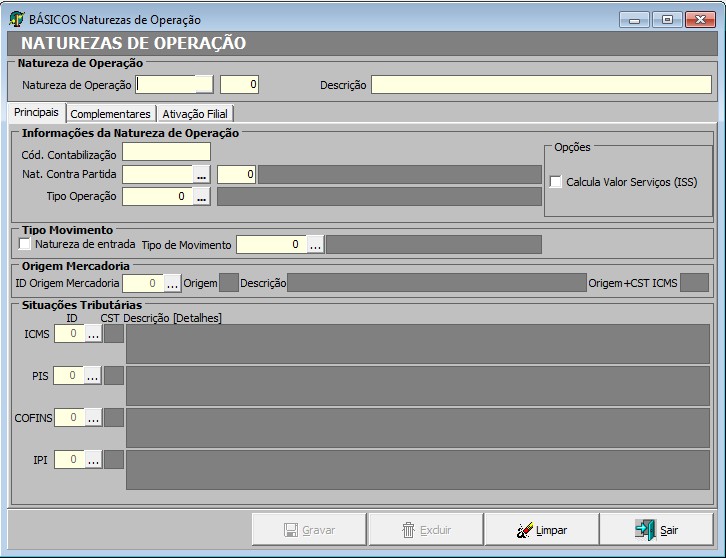The image size is (726, 558).
Task: Open lookup for Tipo de Movimento
Action: (315, 245)
